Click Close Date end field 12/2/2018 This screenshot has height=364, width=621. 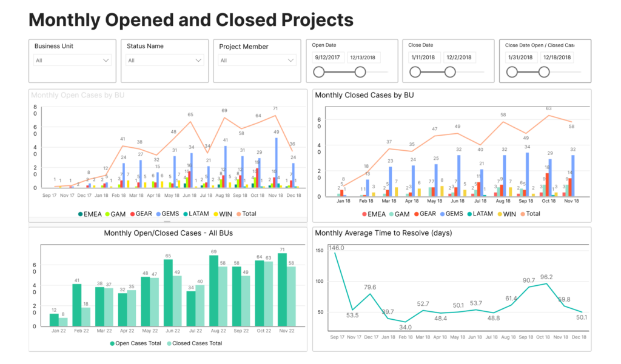pos(459,58)
